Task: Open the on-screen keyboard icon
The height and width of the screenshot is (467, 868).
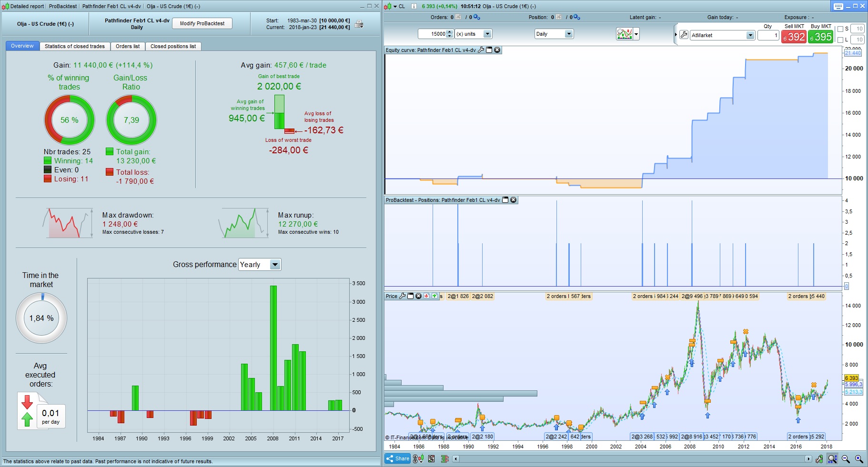Action: [x=838, y=6]
